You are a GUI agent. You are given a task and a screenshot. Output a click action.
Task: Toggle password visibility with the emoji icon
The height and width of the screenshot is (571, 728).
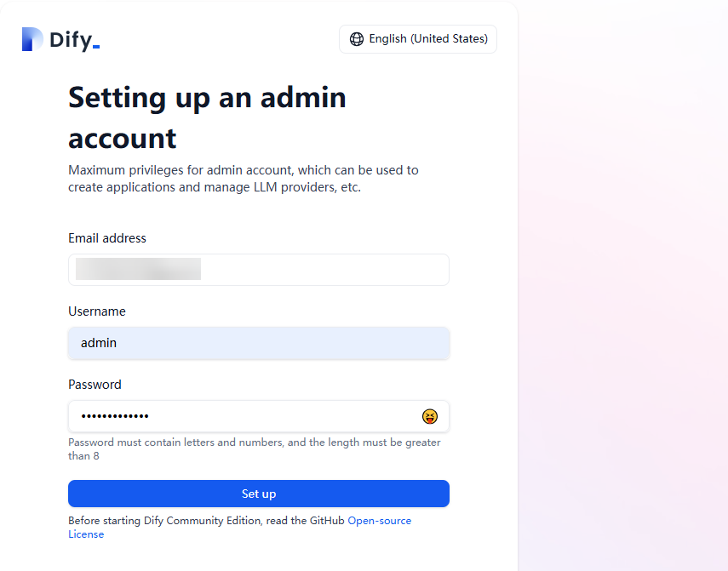point(430,416)
